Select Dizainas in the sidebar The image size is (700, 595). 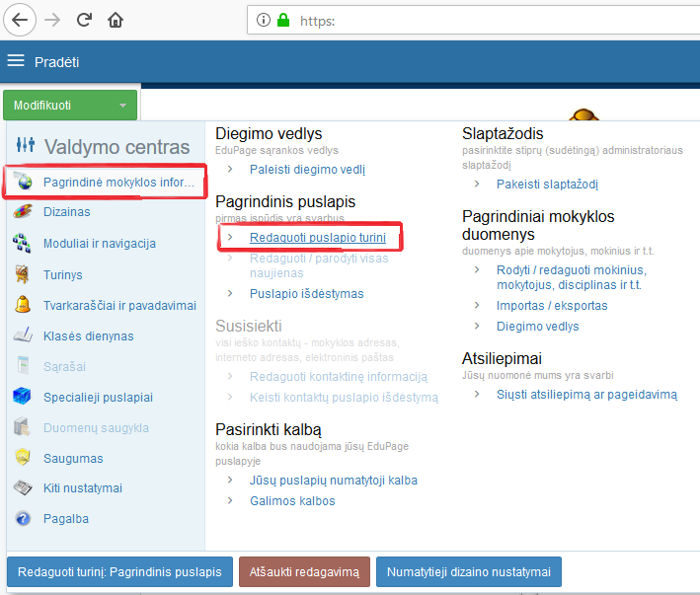(66, 211)
